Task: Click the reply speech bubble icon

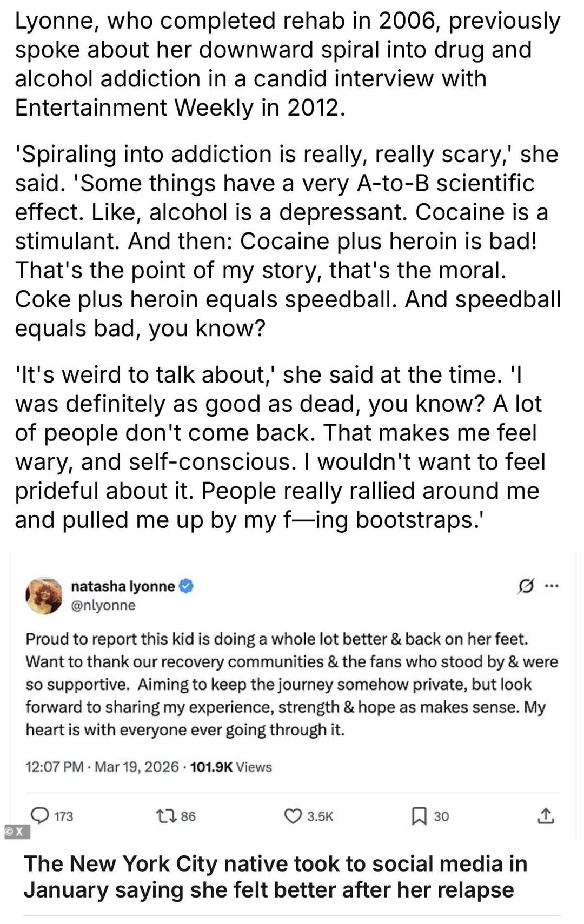Action: (39, 815)
